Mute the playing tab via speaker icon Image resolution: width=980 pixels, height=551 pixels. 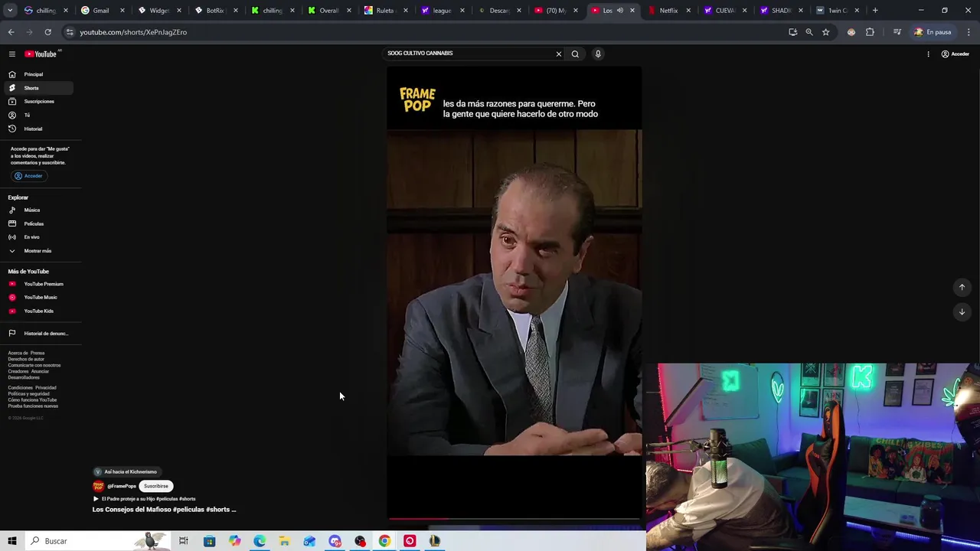[619, 11]
